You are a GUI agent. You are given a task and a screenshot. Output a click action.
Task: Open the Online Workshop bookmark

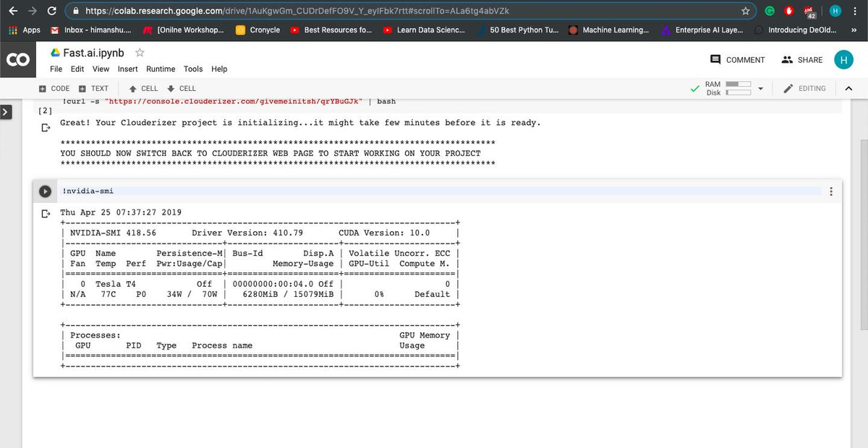(184, 30)
